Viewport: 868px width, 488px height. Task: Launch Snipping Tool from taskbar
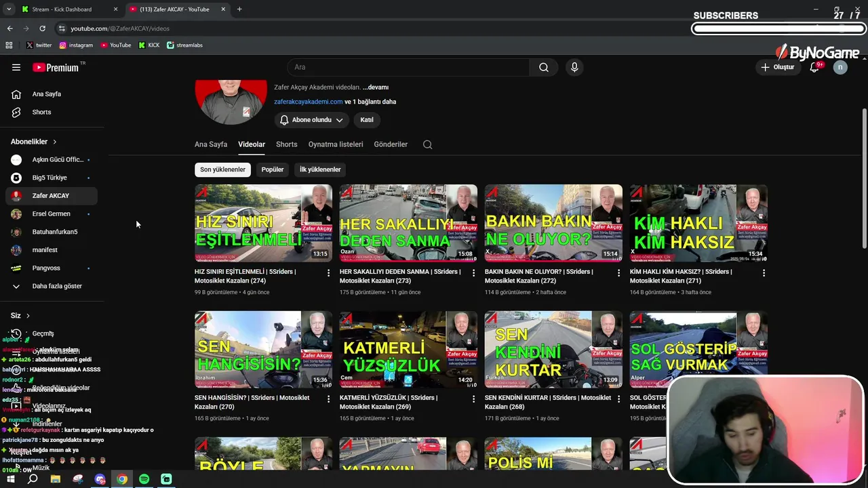78,479
